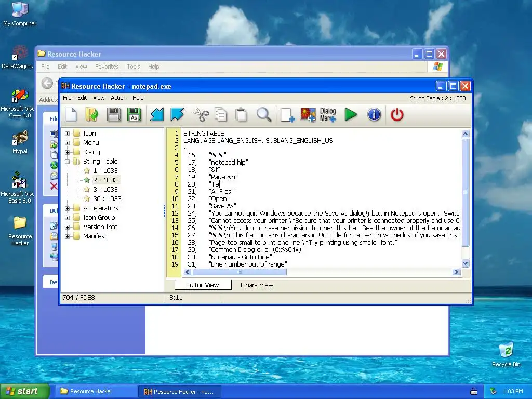This screenshot has height=399, width=532.
Task: Switch to Resource Hacker folder taskbar button
Action: point(96,391)
